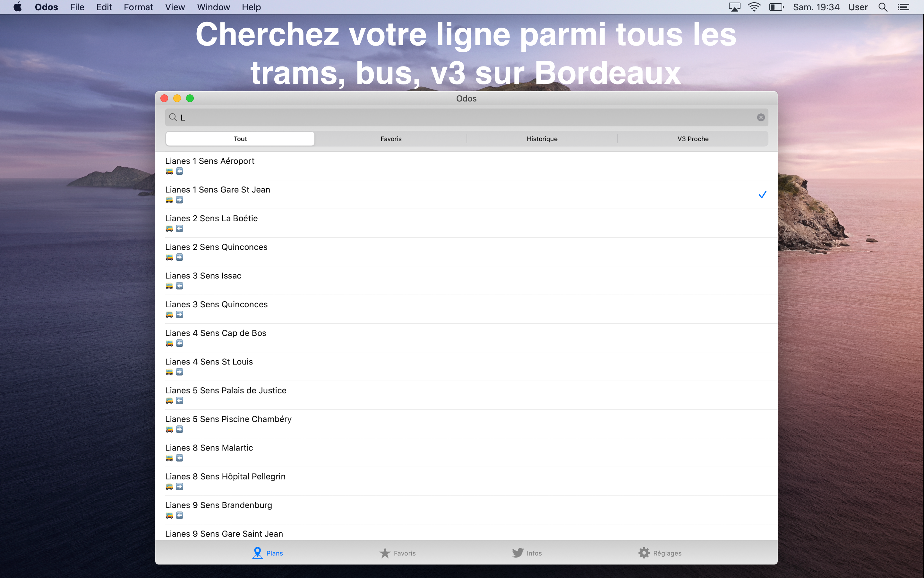Switch to the Favoris filter segment
This screenshot has height=578, width=924.
click(x=391, y=139)
